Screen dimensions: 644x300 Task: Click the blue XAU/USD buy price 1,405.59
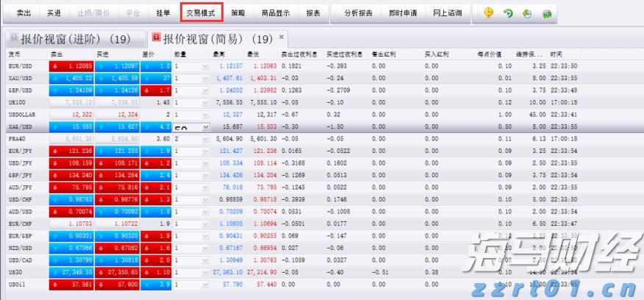117,79
